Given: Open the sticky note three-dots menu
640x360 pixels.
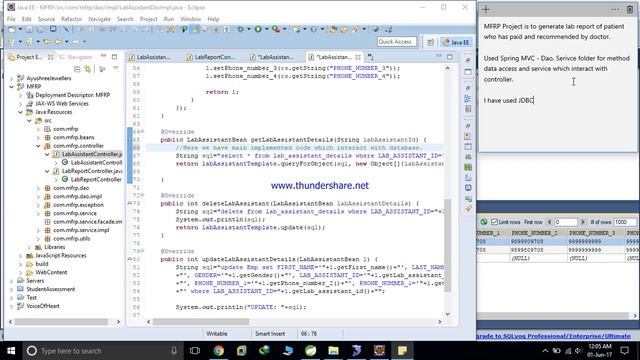Looking at the screenshot, I should (x=615, y=9).
